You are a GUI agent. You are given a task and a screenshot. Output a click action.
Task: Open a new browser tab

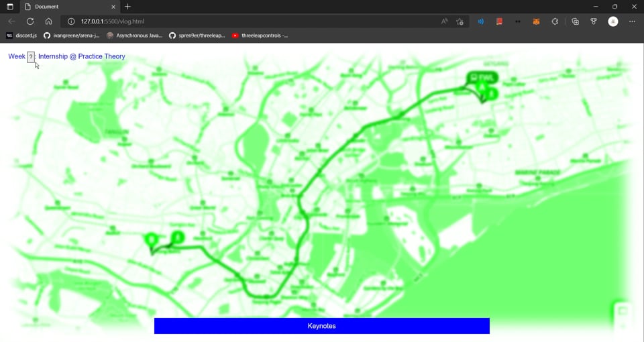click(x=127, y=7)
